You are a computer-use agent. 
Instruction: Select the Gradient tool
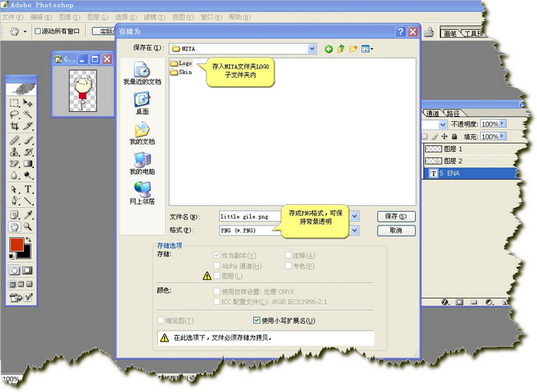(28, 163)
